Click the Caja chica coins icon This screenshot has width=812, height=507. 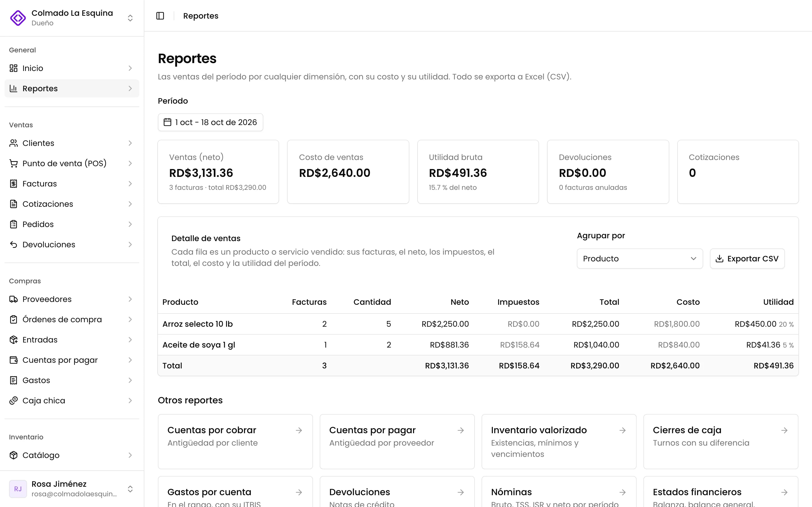pyautogui.click(x=14, y=400)
